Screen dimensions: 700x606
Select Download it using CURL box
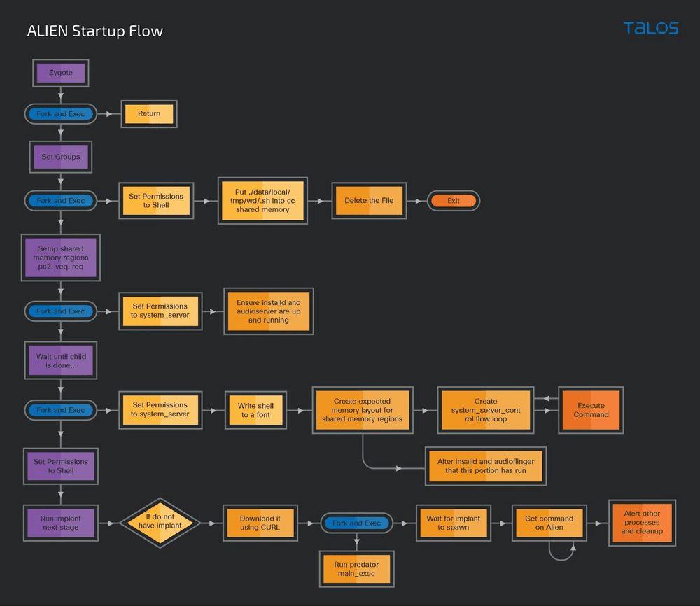coord(260,523)
